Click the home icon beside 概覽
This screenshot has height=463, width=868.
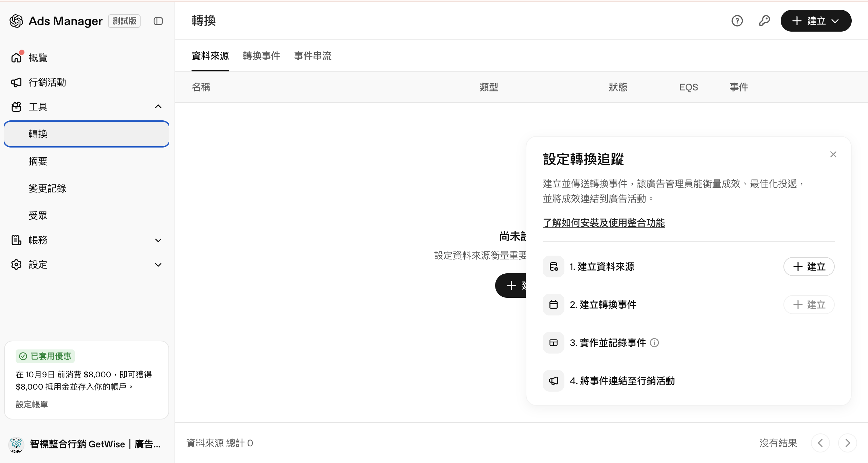[x=16, y=57]
